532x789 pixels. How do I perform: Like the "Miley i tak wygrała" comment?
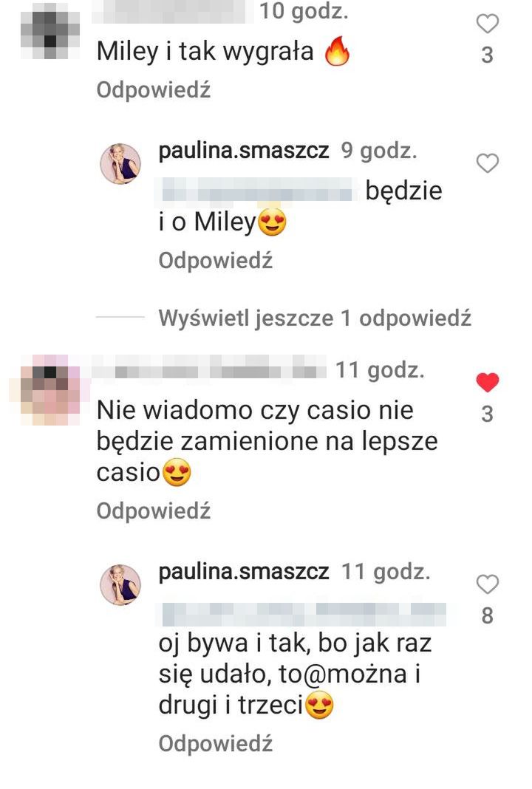487,24
